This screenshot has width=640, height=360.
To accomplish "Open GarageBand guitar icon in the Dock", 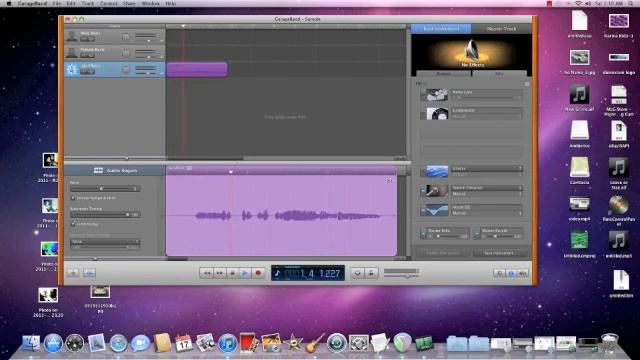I will [315, 343].
